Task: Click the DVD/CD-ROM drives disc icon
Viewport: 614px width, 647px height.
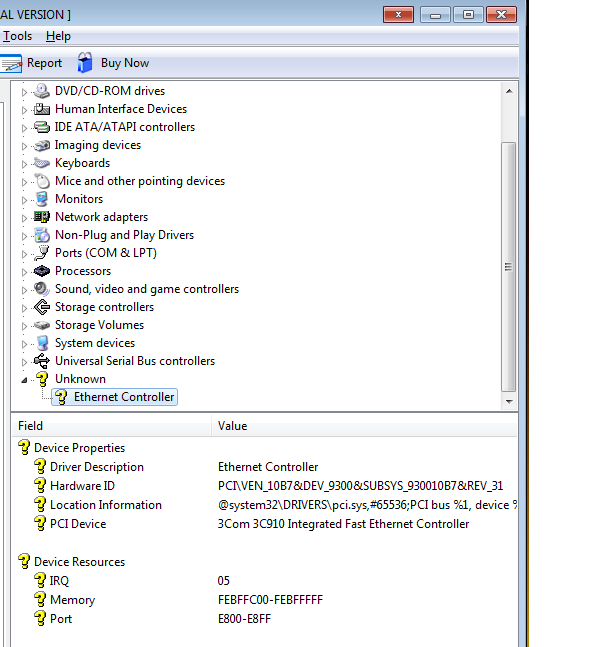Action: coord(42,90)
